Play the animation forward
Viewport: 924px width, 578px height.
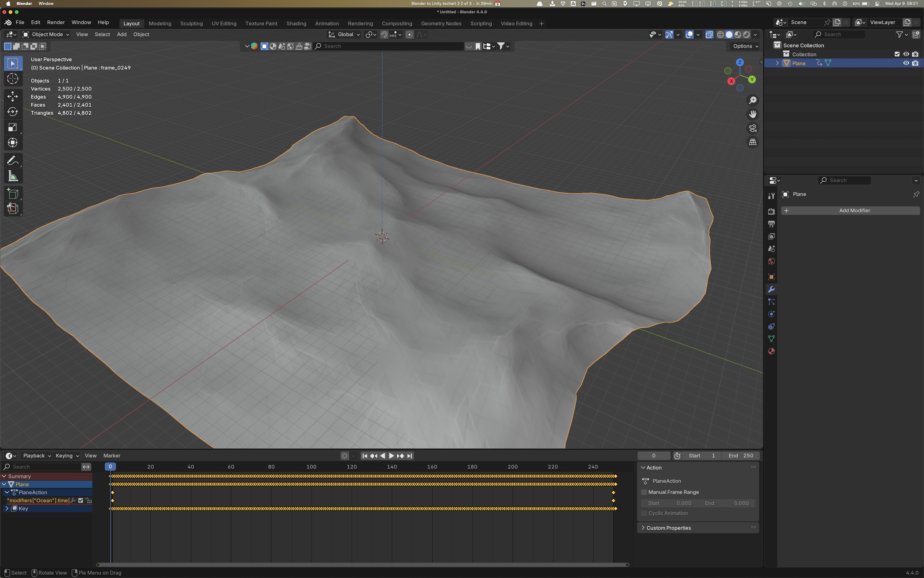(391, 456)
